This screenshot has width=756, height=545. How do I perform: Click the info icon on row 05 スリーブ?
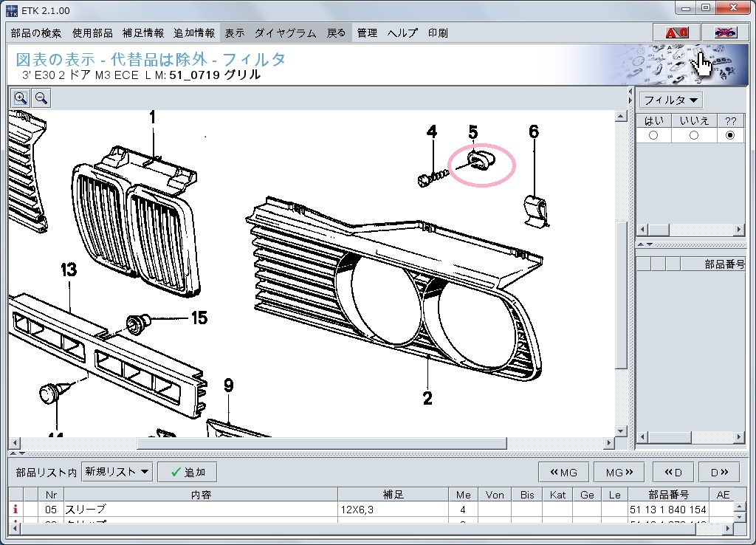[x=16, y=509]
